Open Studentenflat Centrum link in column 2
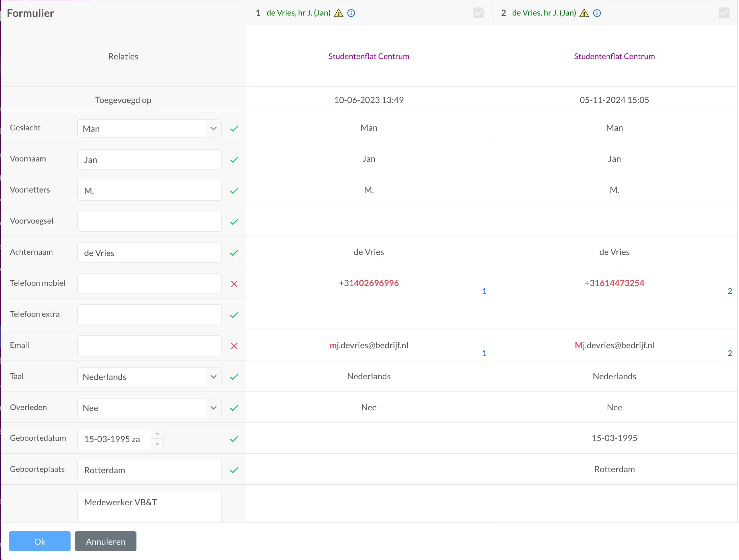Image resolution: width=739 pixels, height=560 pixels. [x=614, y=56]
